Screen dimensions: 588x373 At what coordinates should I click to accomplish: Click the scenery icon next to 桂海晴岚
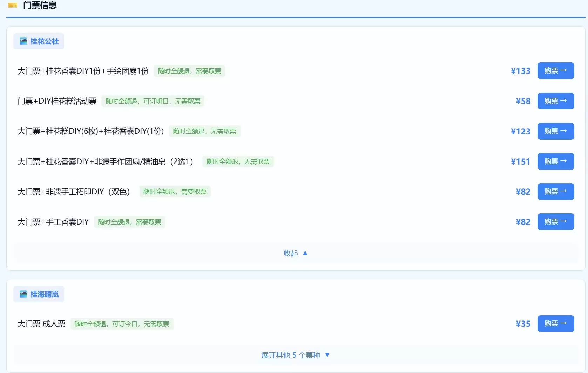tap(23, 294)
